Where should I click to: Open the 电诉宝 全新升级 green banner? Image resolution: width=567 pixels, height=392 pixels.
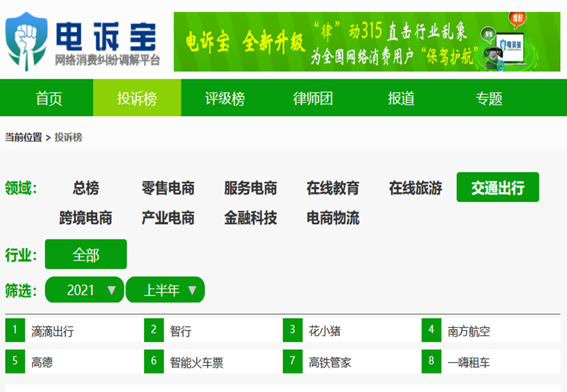pyautogui.click(x=366, y=42)
